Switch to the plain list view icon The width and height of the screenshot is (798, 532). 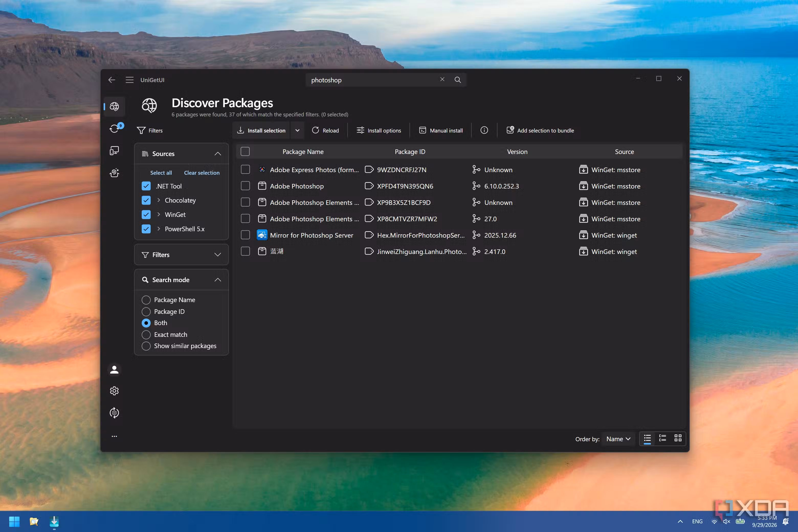click(x=647, y=438)
